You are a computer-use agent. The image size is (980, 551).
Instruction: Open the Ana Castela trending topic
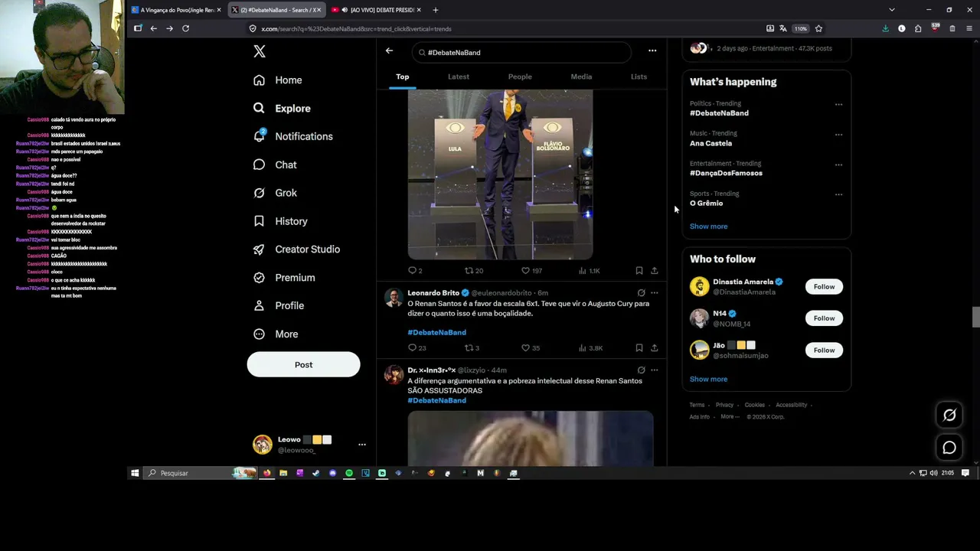pos(710,143)
